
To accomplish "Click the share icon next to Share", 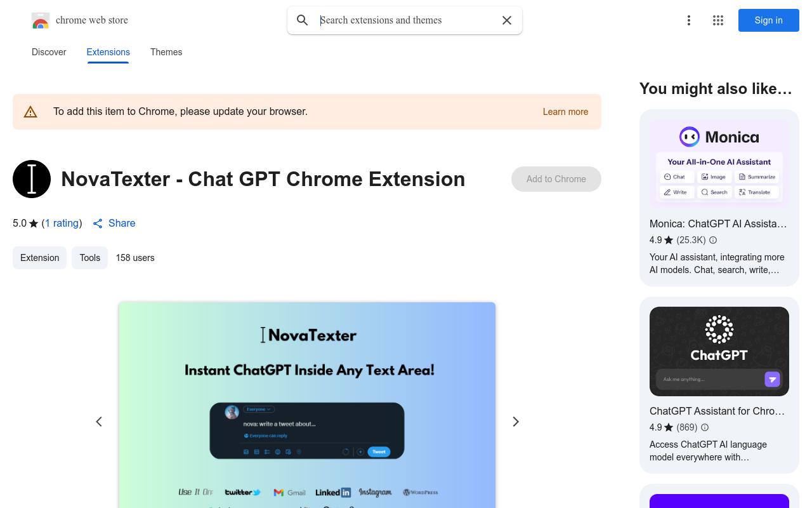I will [98, 224].
